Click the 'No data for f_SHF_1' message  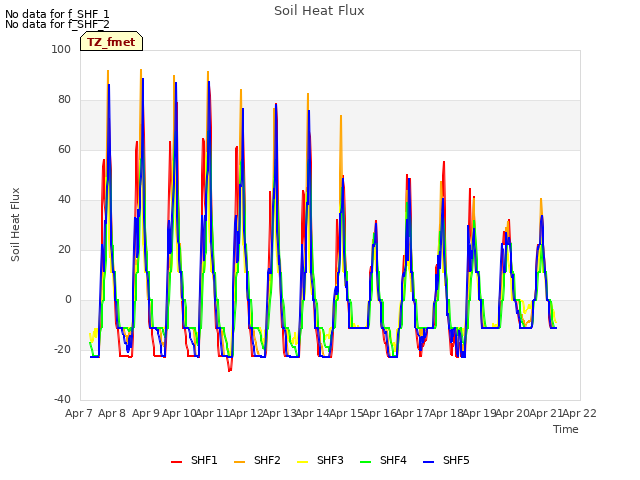[57, 14]
